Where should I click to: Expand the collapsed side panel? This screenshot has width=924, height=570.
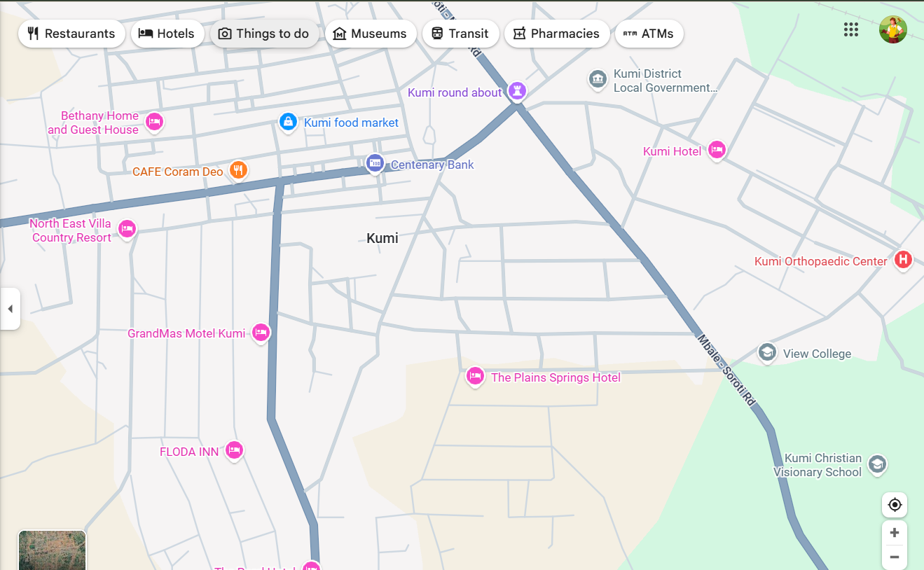(10, 308)
